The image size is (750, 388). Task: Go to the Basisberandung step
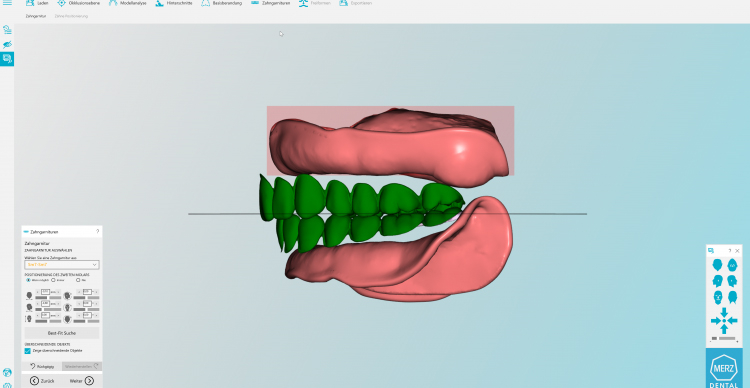(221, 3)
